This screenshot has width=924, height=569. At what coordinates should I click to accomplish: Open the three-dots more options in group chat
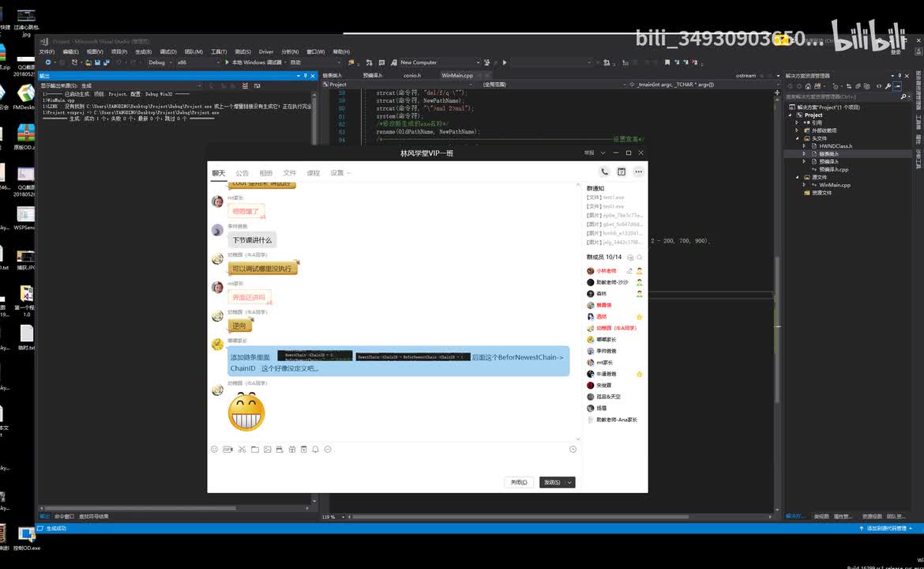(x=638, y=171)
